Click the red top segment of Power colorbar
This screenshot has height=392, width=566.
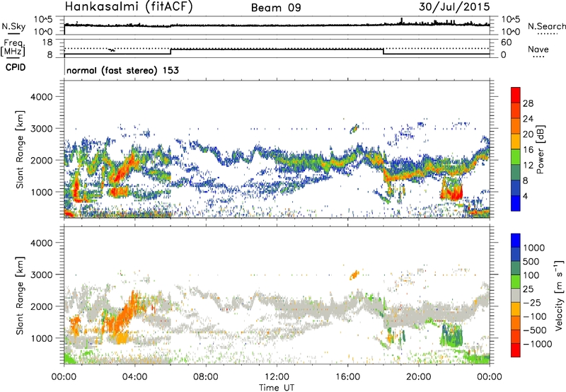tap(516, 95)
